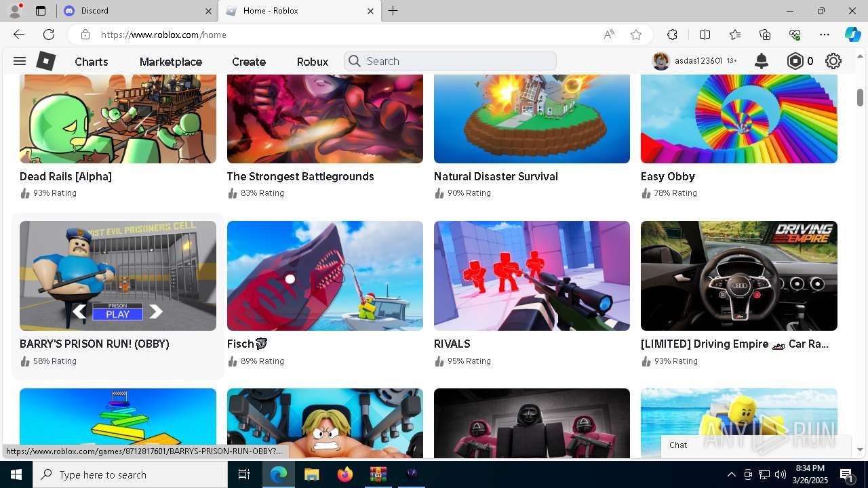The image size is (868, 488).
Task: Activate the Read aloud icon
Action: [x=609, y=35]
